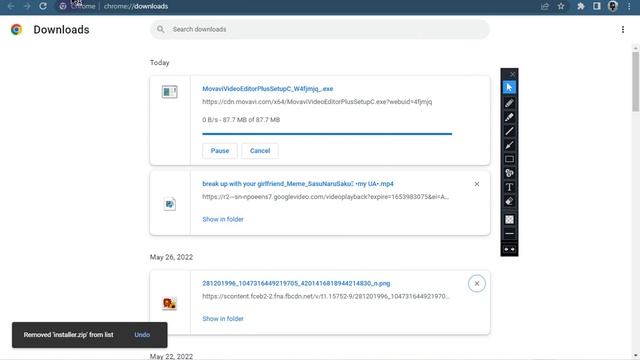Open the Downloads page more actions menu
The height and width of the screenshot is (360, 640).
(622, 29)
